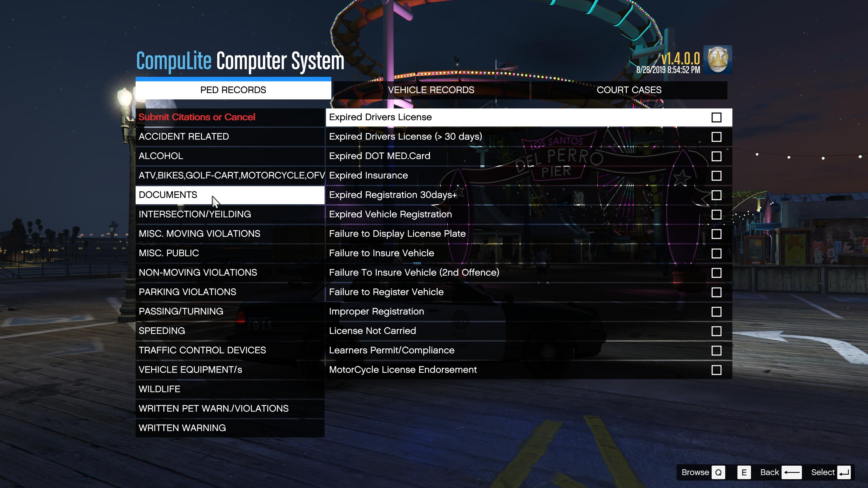
Task: Select the Ped Records tab
Action: point(233,90)
